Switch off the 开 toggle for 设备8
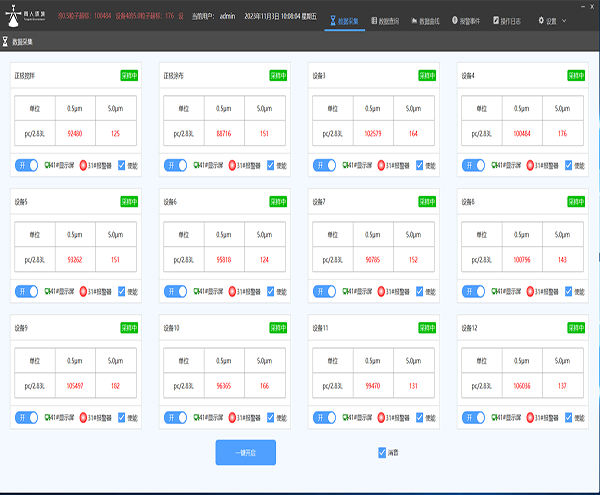Viewport: 600px width, 495px height. pos(473,291)
